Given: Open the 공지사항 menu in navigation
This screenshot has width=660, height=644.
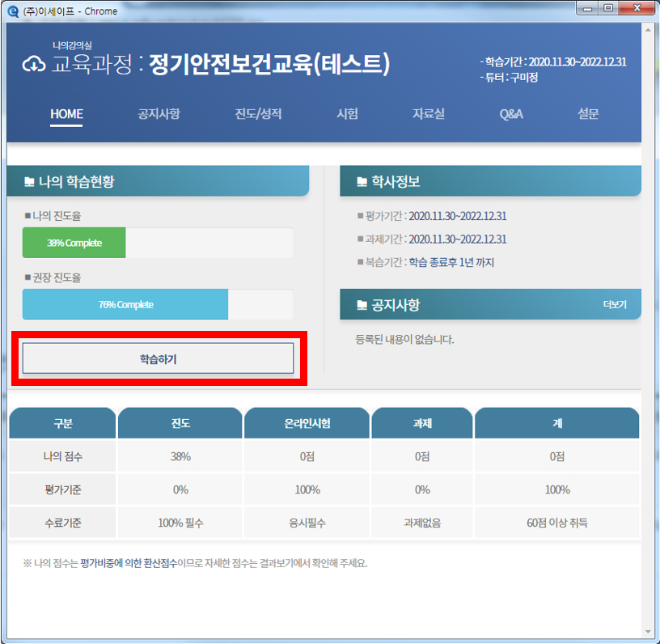Looking at the screenshot, I should (159, 114).
